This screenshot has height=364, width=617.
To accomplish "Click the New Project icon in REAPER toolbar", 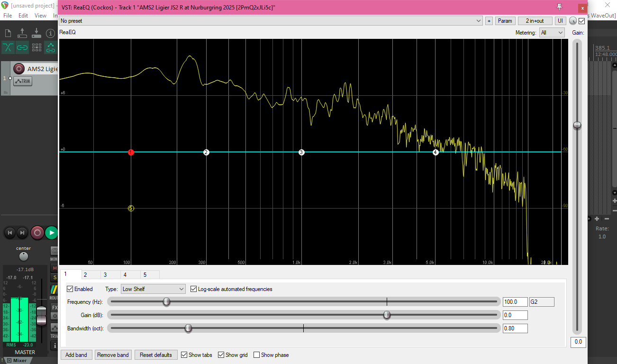I will pos(8,33).
